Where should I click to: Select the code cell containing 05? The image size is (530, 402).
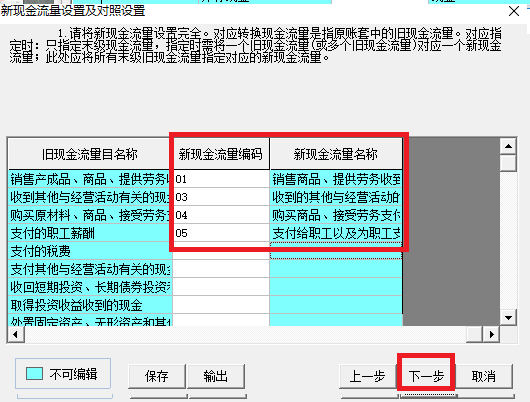pyautogui.click(x=221, y=233)
